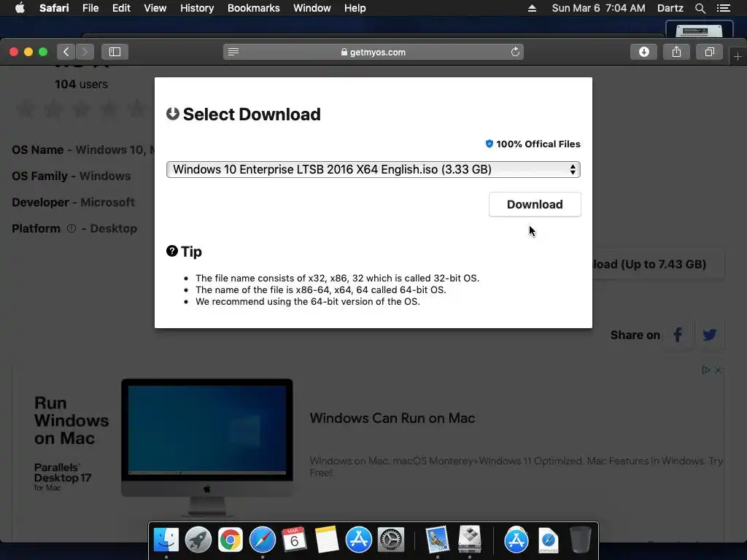Open Google Chrome from the Dock

click(230, 540)
